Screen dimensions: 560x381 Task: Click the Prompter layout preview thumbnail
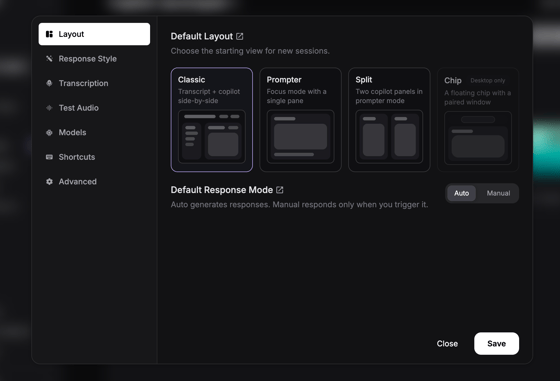click(300, 137)
